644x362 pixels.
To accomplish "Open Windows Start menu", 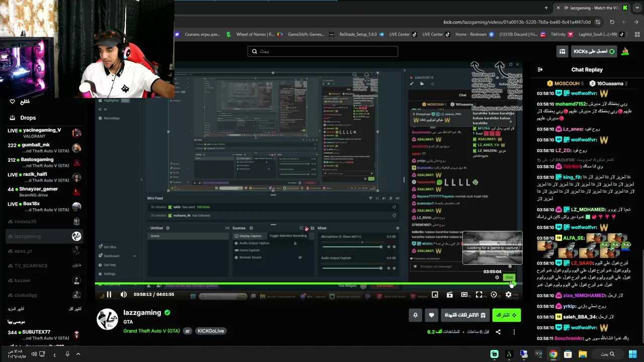I will (632, 354).
